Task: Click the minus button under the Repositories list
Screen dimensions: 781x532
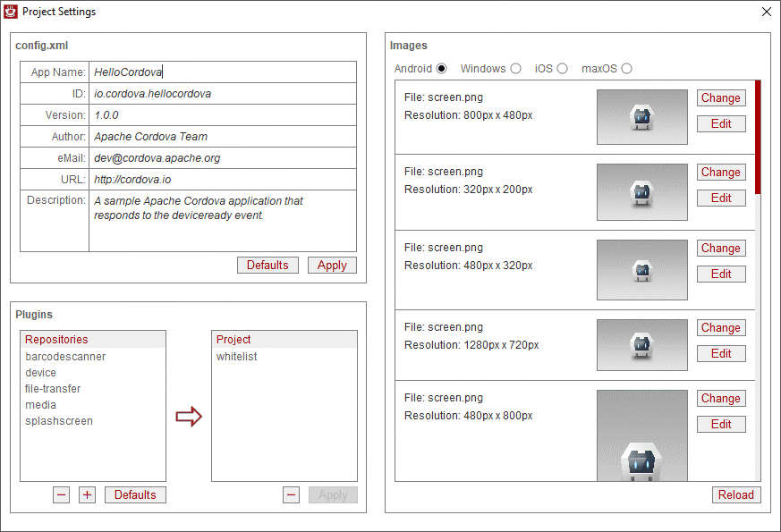Action: coord(61,495)
